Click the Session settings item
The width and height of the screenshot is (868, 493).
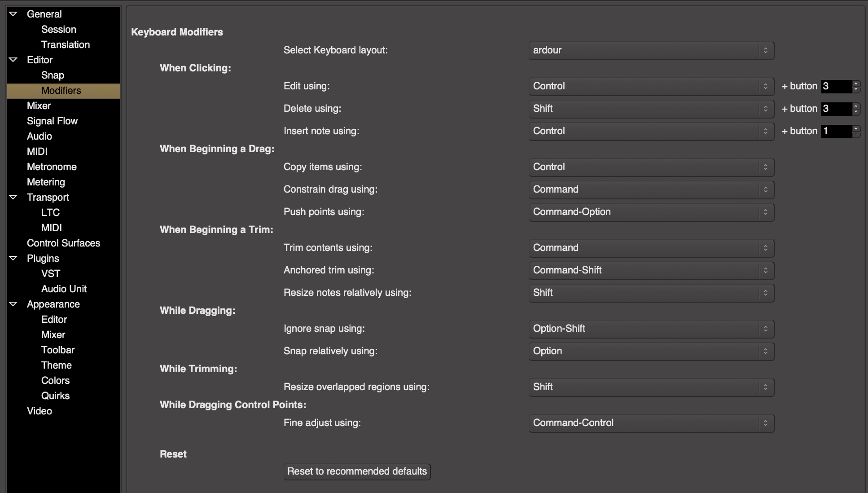coord(58,28)
